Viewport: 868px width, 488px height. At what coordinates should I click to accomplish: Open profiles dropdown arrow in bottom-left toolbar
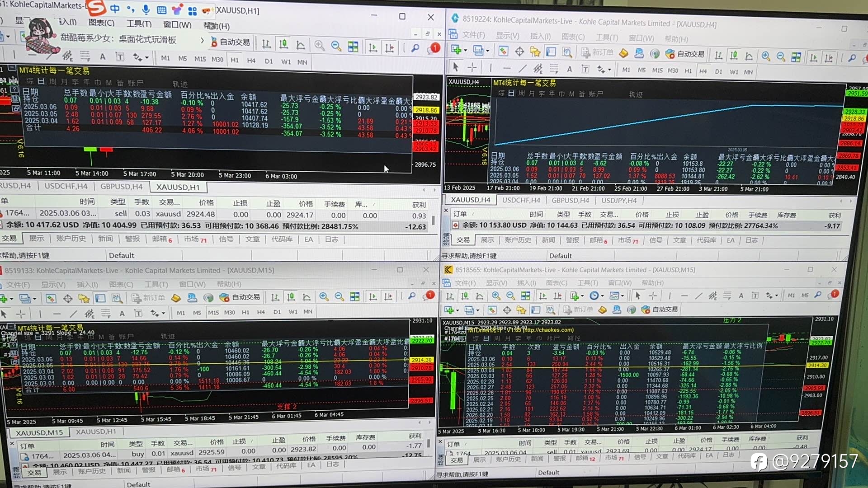pyautogui.click(x=34, y=299)
